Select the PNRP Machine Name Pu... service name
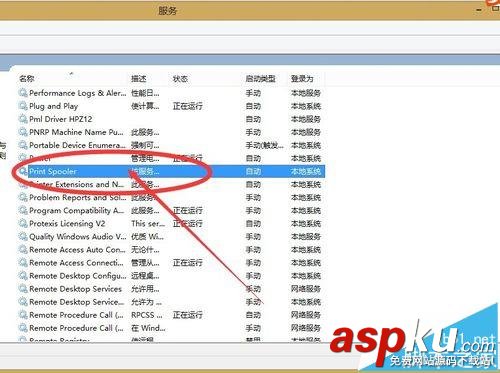Image resolution: width=500 pixels, height=373 pixels. tap(76, 132)
